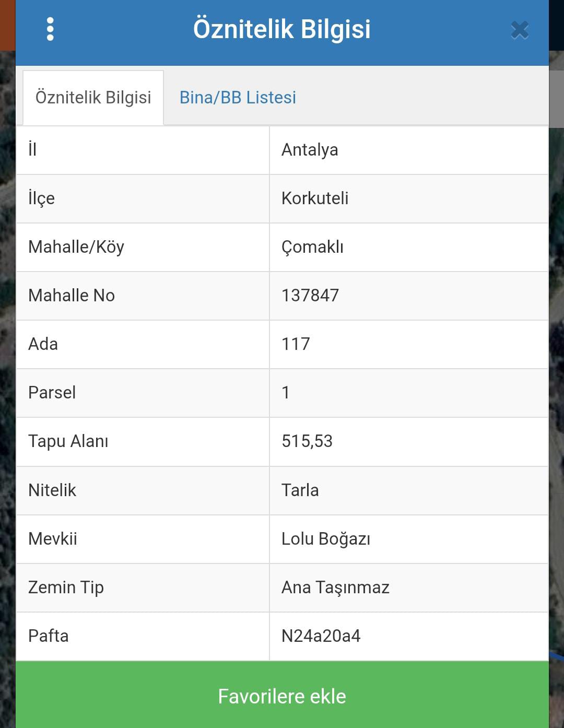The height and width of the screenshot is (728, 564).
Task: Click the Ana Taşınmaz value
Action: (335, 588)
